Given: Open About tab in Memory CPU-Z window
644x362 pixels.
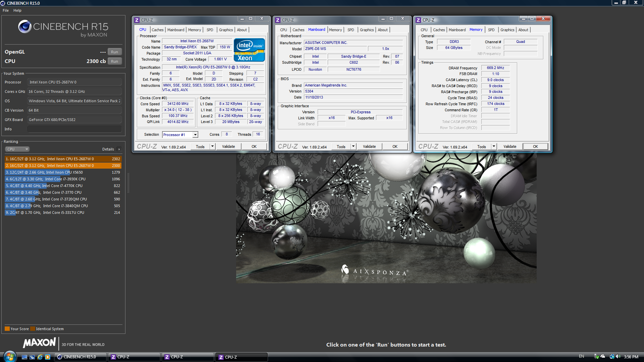Looking at the screenshot, I should tap(523, 30).
